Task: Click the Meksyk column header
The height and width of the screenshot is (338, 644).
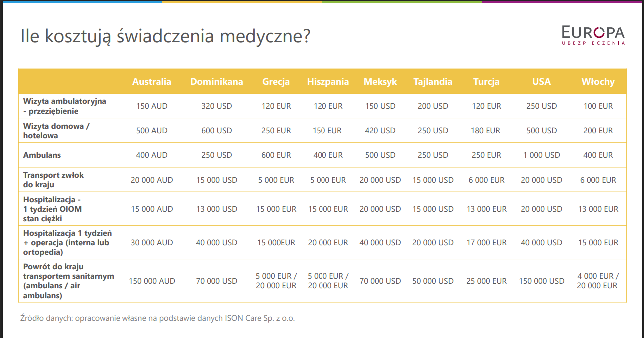Action: click(x=380, y=82)
